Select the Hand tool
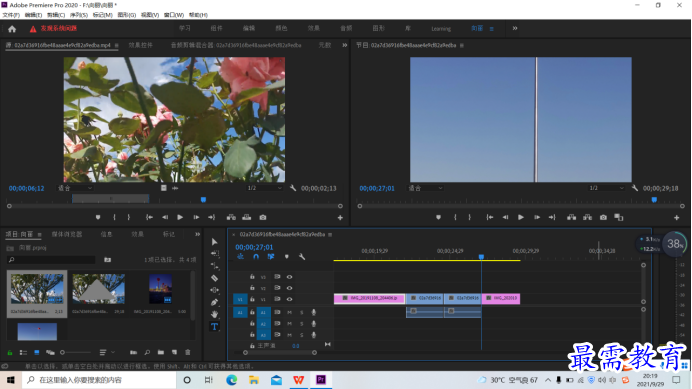The width and height of the screenshot is (692, 389). click(214, 314)
